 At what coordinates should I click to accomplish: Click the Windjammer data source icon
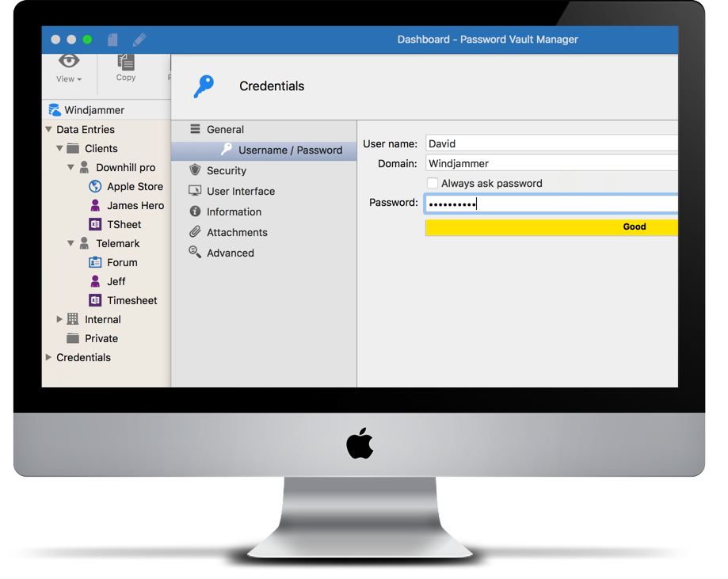tap(55, 110)
